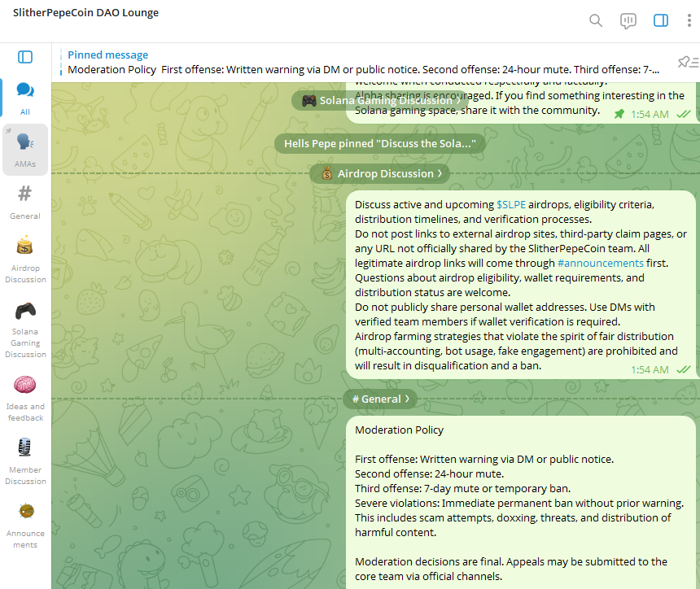Jump to pinned Moderation Policy preview text
The image size is (700, 589).
point(363,70)
